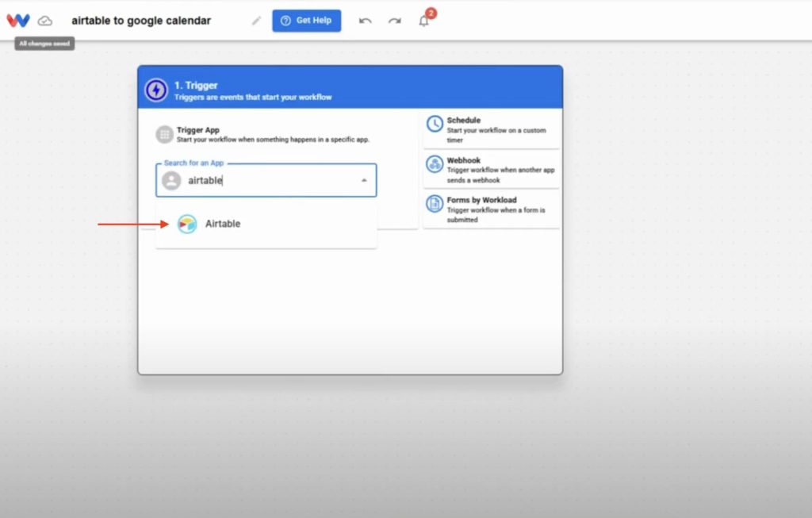Click the Webhook icon
Image resolution: width=812 pixels, height=518 pixels.
click(435, 164)
